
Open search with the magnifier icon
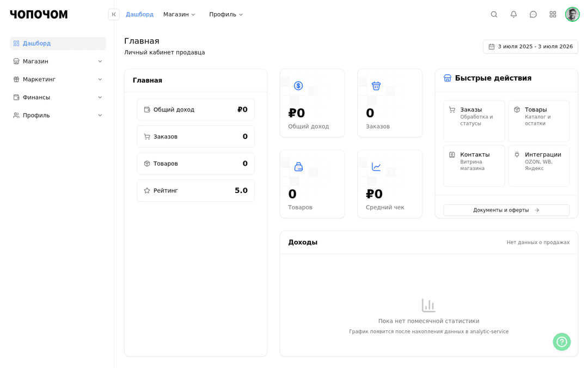coord(494,14)
